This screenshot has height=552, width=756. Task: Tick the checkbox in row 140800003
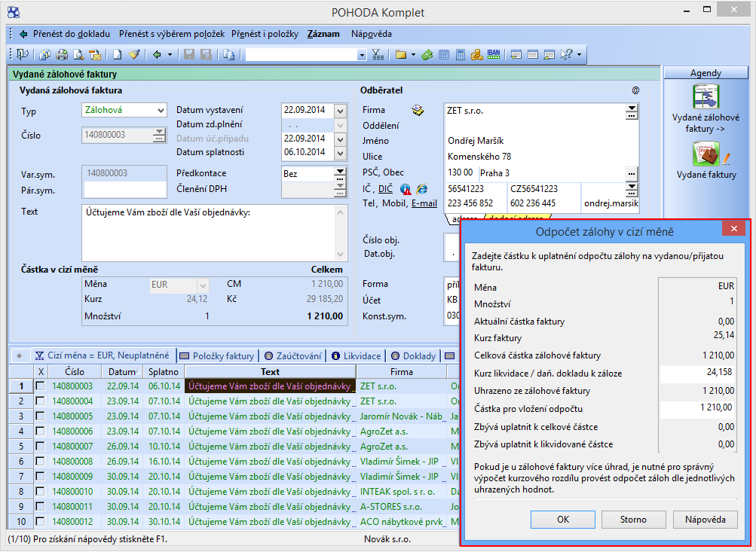(40, 386)
